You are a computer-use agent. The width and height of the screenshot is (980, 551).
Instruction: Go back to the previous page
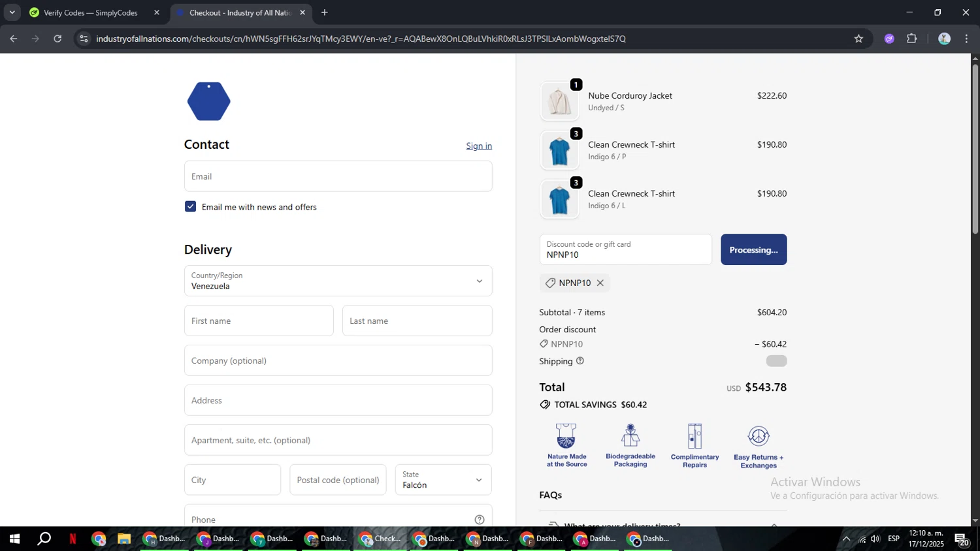coord(14,39)
